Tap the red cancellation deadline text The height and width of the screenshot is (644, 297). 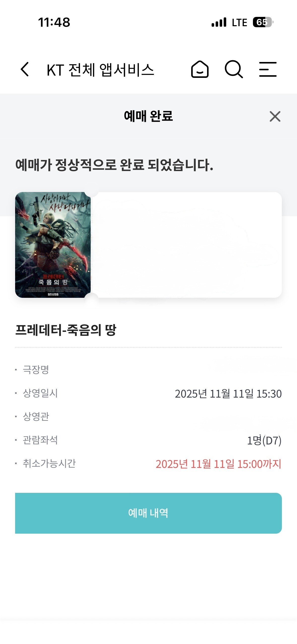218,464
